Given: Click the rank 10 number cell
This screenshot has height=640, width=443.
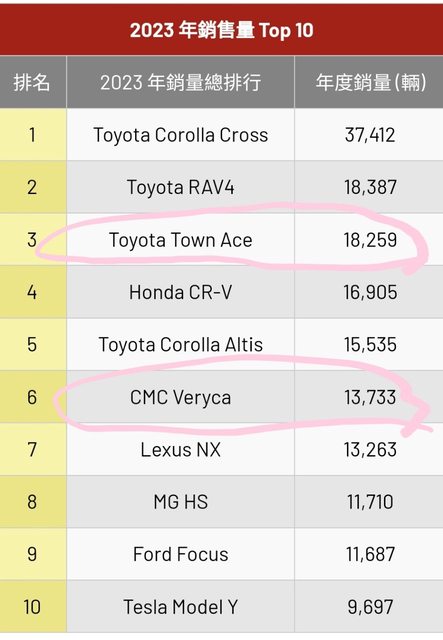Looking at the screenshot, I should tap(32, 607).
